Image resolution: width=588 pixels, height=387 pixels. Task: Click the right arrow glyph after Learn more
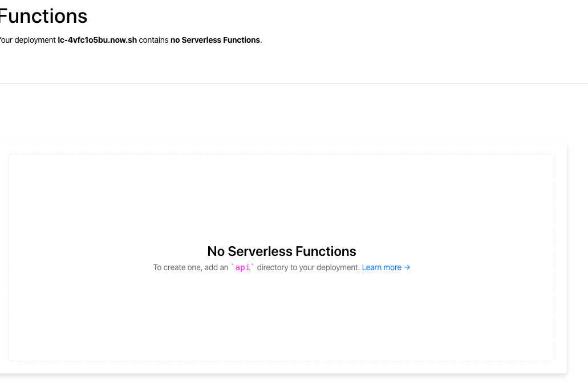click(407, 267)
